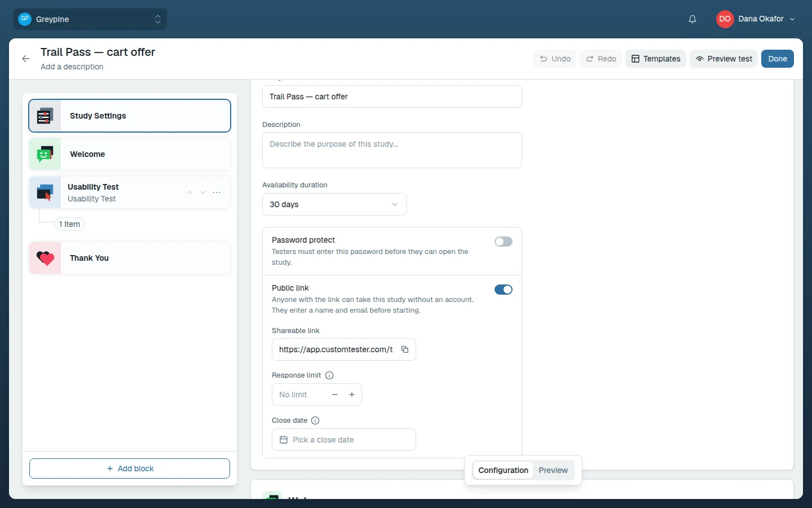Click the 'Trail Pass — cart offer' page title
Image resolution: width=812 pixels, height=508 pixels.
[x=98, y=52]
